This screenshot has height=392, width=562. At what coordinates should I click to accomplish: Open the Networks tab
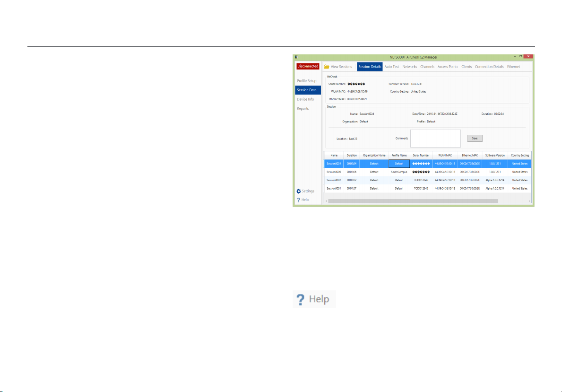tap(410, 67)
